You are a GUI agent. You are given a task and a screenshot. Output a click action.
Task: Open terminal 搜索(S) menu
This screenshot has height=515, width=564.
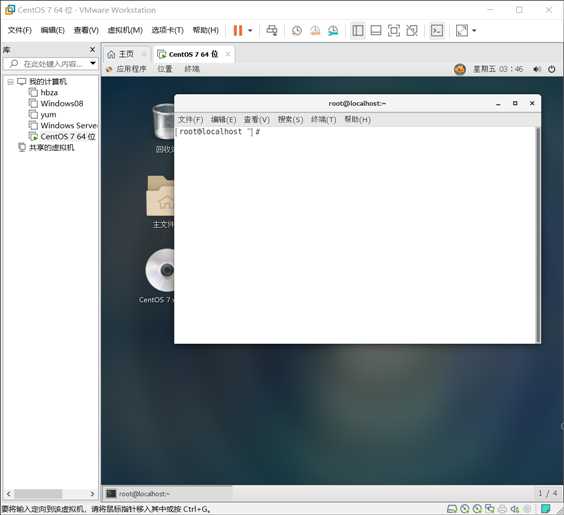tap(290, 119)
